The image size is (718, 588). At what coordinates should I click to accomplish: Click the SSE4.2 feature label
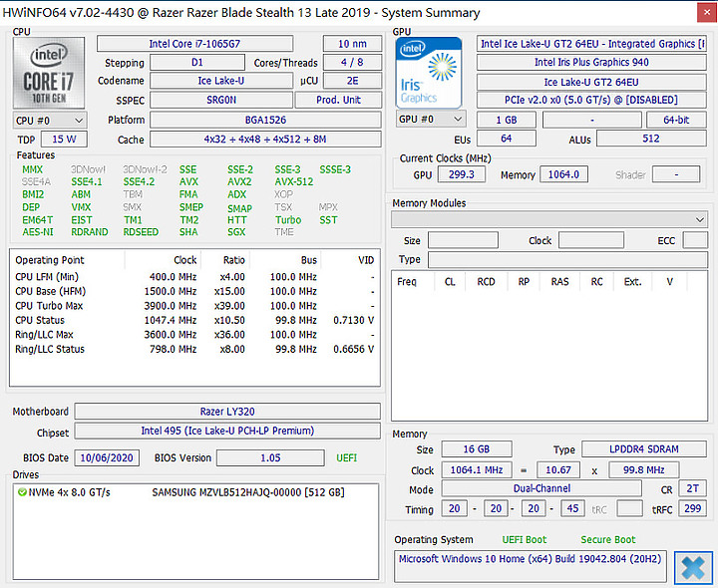[139, 181]
